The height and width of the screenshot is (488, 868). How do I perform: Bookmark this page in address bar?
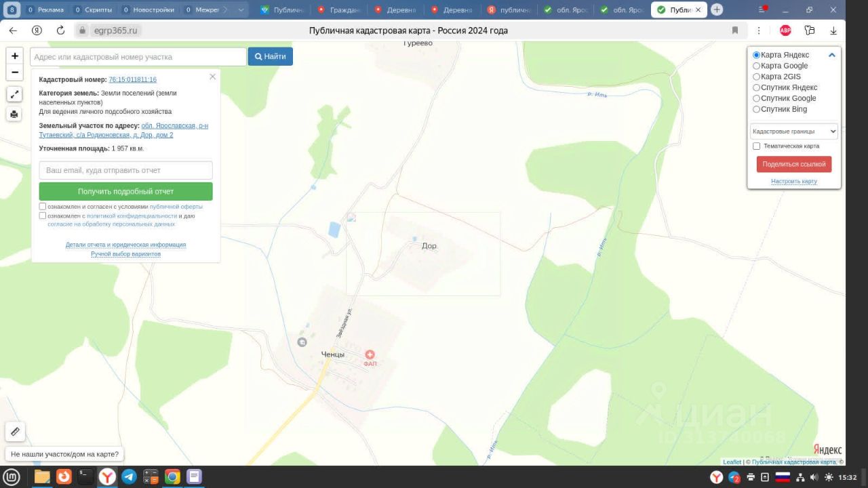click(735, 30)
